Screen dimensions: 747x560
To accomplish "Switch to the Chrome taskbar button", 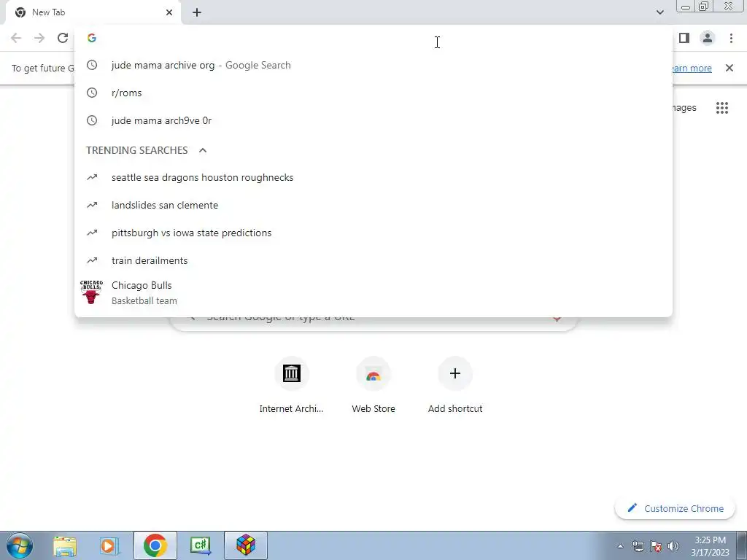I will [155, 545].
